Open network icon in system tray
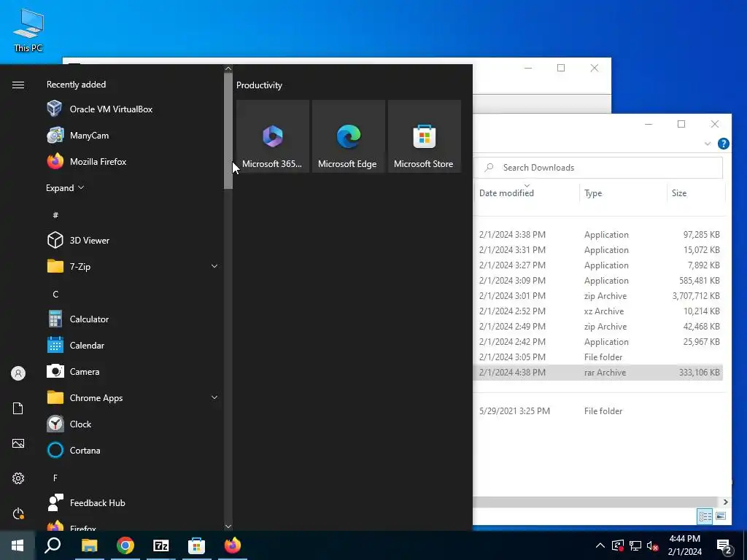This screenshot has height=560, width=747. tap(635, 545)
